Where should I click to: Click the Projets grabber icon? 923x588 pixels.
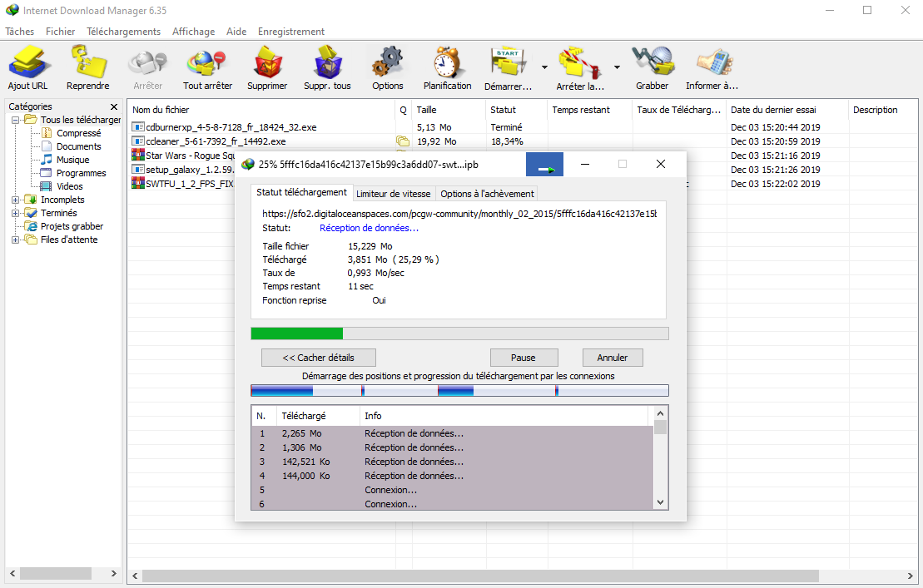(31, 226)
